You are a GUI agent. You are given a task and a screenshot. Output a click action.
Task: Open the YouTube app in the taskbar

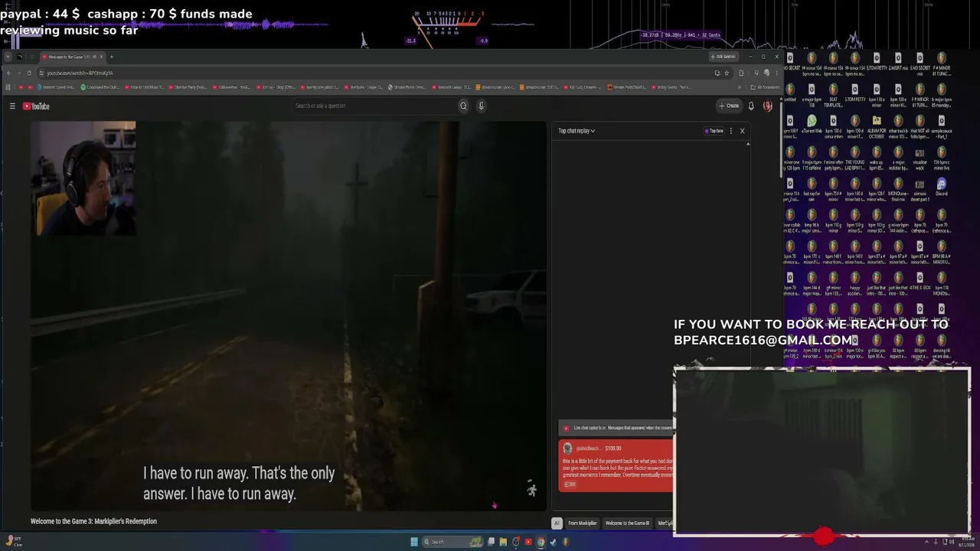pyautogui.click(x=528, y=542)
